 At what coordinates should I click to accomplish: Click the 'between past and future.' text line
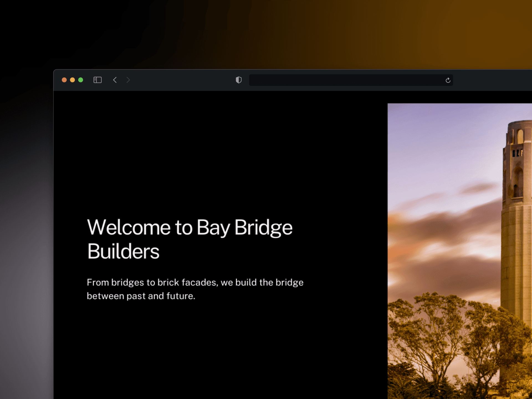[141, 296]
